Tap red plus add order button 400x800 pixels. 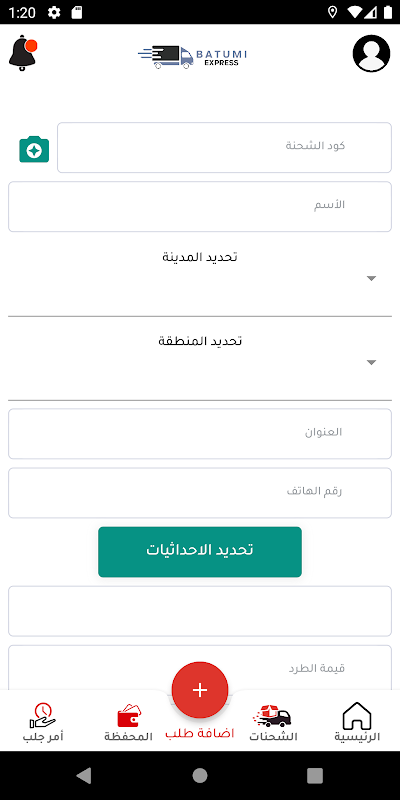point(200,690)
